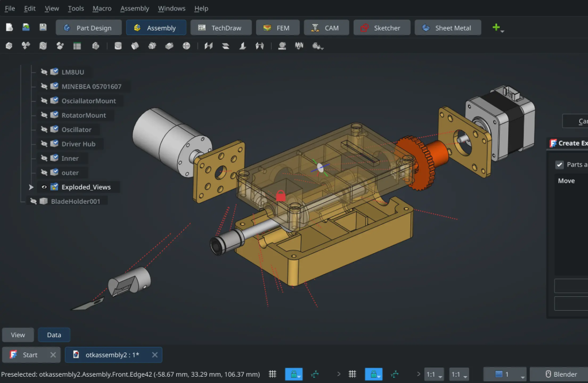Expand the Exploded_Views tree node
This screenshot has height=383, width=588.
(x=31, y=187)
